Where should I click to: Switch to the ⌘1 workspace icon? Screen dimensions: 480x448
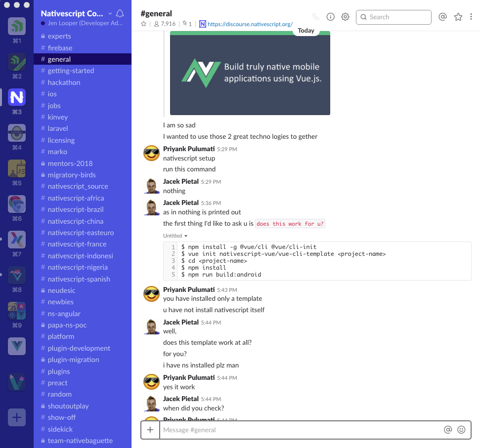click(17, 26)
